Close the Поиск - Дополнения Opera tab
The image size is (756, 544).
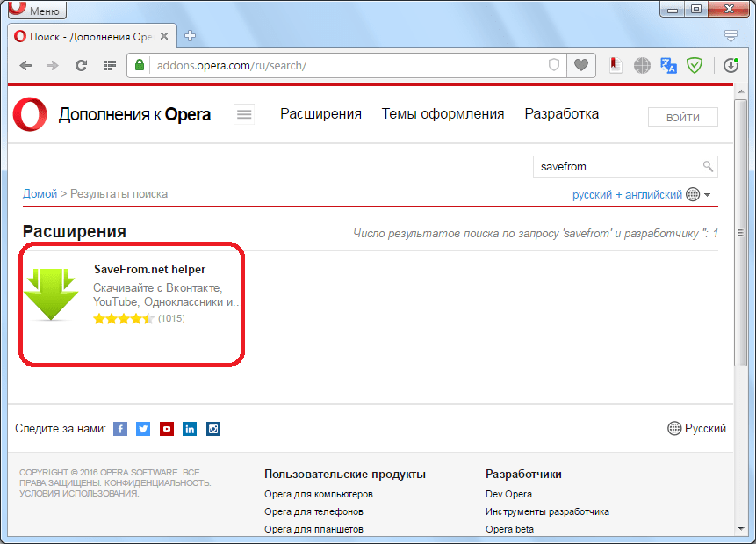click(x=164, y=36)
